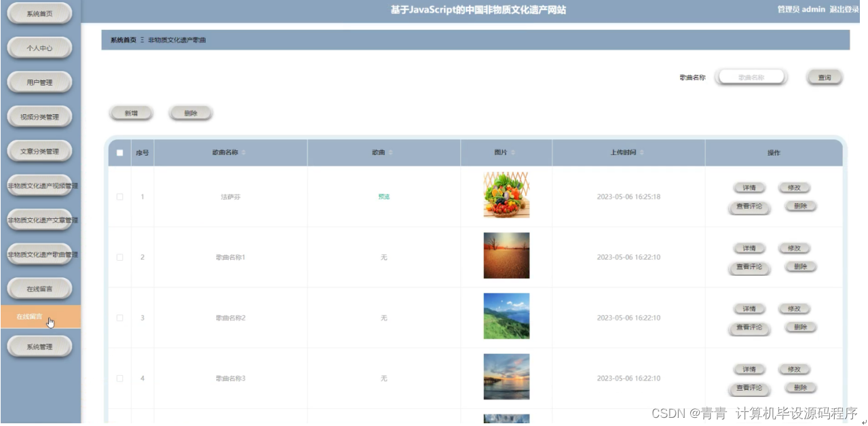Screen dimensions: 868x426
Task: Click the green 预览 link in row 1
Action: click(384, 197)
